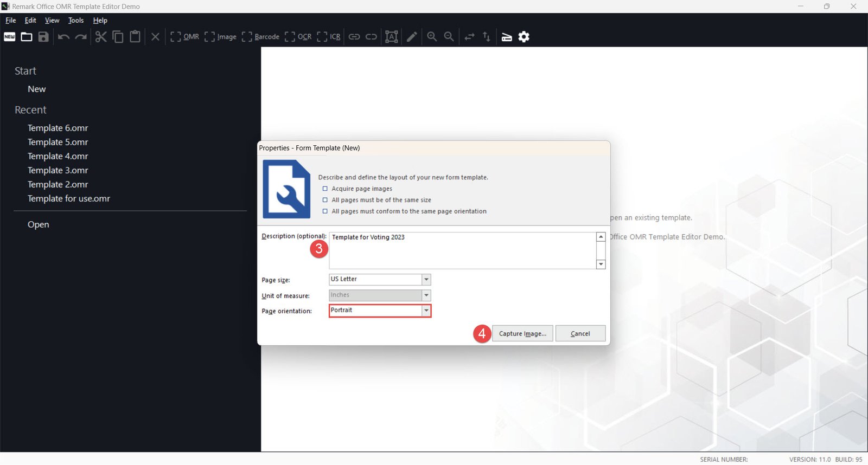Image resolution: width=868 pixels, height=465 pixels.
Task: Enable All pages must be same size
Action: click(x=325, y=200)
